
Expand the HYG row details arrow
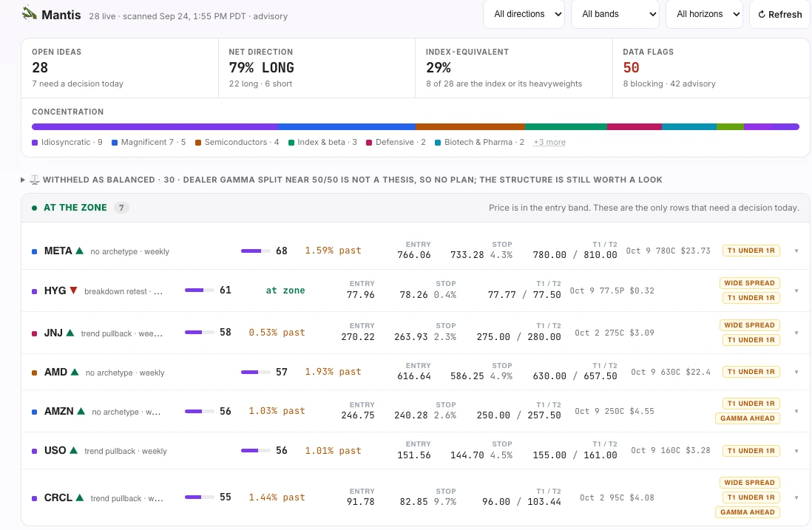tap(796, 291)
